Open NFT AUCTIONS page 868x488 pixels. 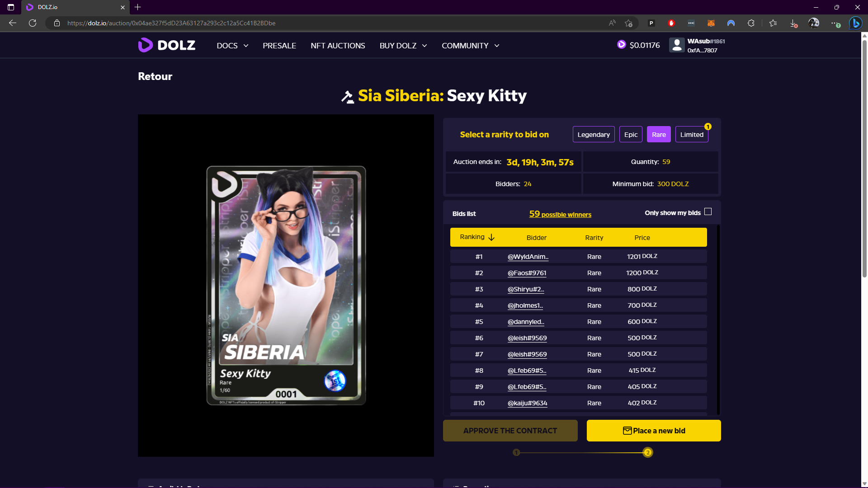(x=338, y=46)
